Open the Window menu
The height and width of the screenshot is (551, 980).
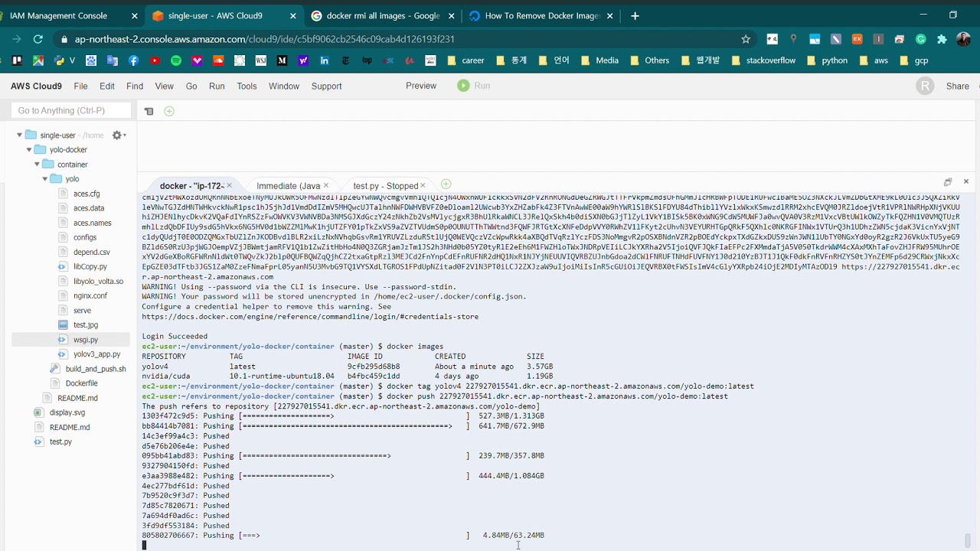(x=284, y=86)
